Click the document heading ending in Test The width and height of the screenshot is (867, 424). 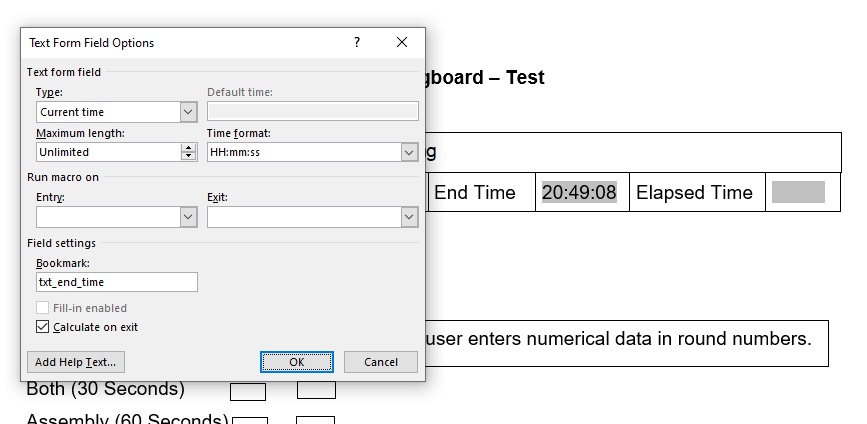pos(485,77)
